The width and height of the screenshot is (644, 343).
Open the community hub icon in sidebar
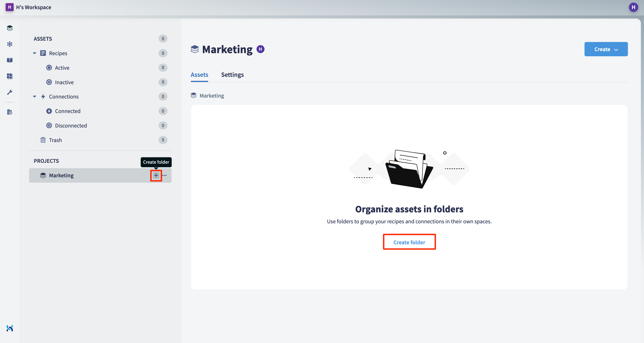pyautogui.click(x=10, y=44)
